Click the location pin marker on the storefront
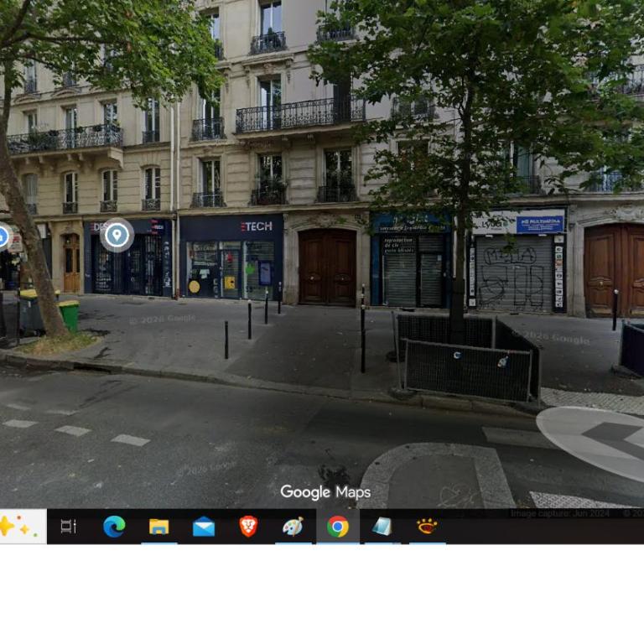 117,235
